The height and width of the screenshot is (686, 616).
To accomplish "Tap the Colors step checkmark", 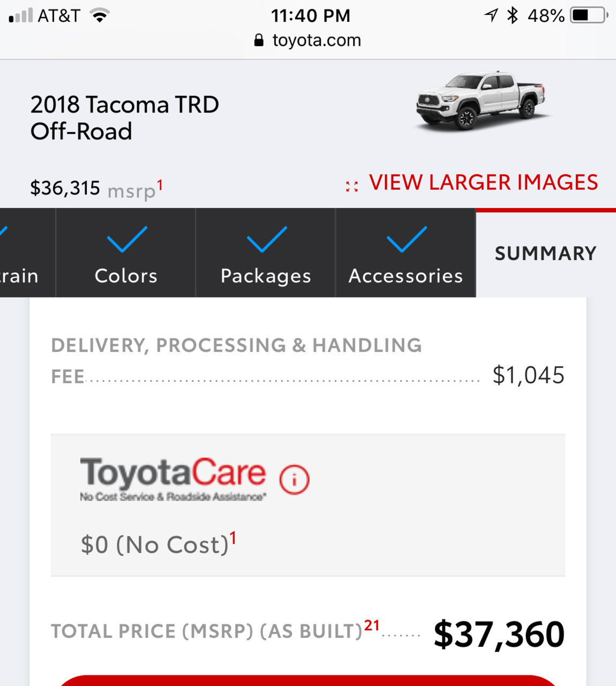I will (x=127, y=239).
